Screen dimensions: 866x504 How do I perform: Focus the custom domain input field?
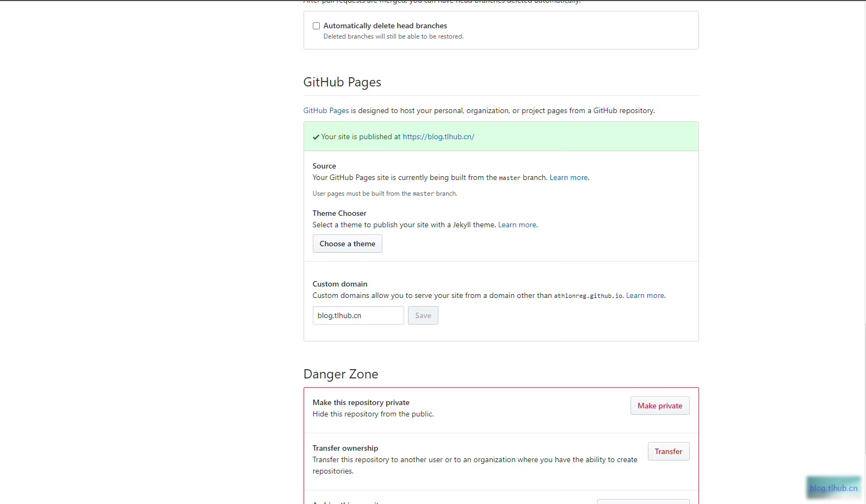358,315
